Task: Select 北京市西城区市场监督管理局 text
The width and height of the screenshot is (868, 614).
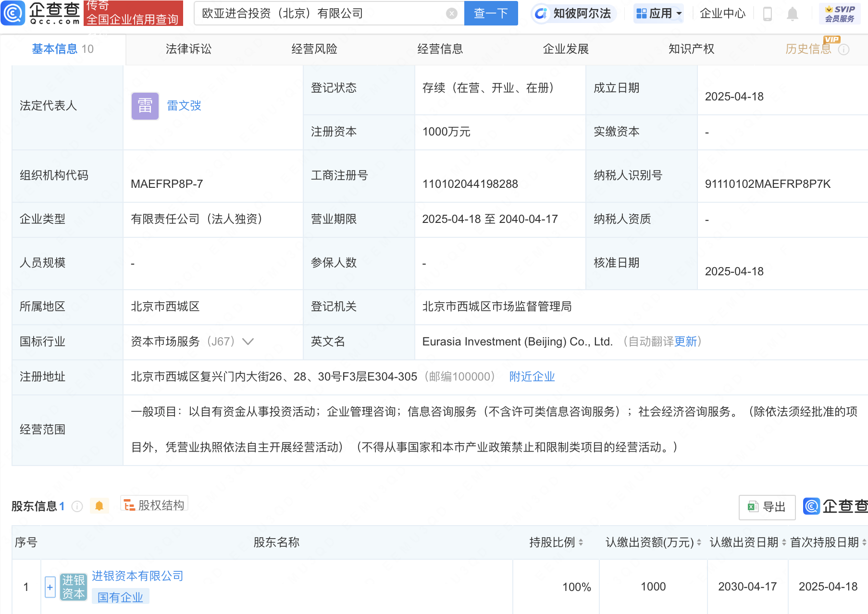Action: click(x=497, y=307)
